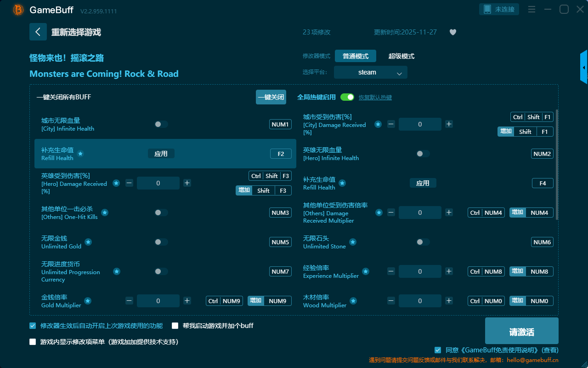This screenshot has height=368, width=588.
Task: Click the Wood Multiplier value input field
Action: point(420,301)
